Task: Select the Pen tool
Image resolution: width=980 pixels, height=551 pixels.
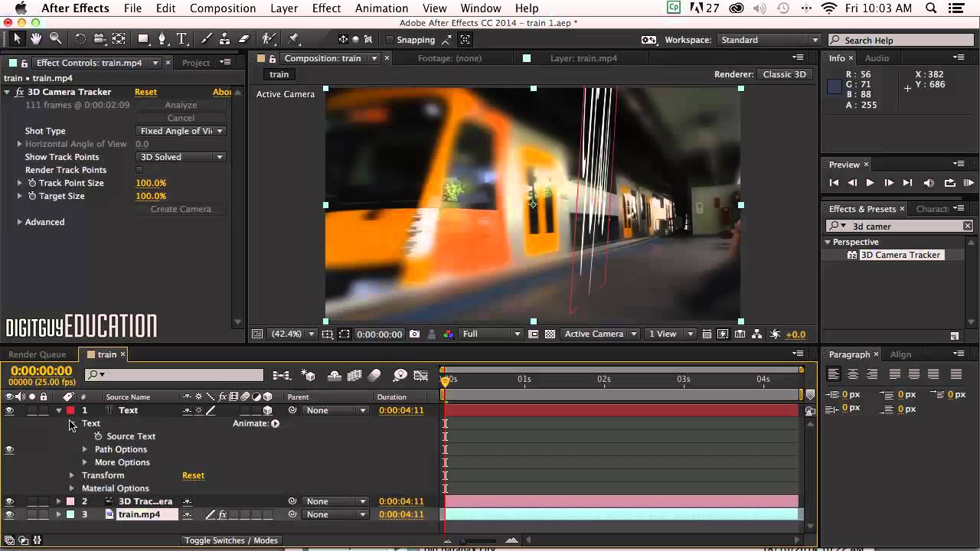Action: coord(162,39)
